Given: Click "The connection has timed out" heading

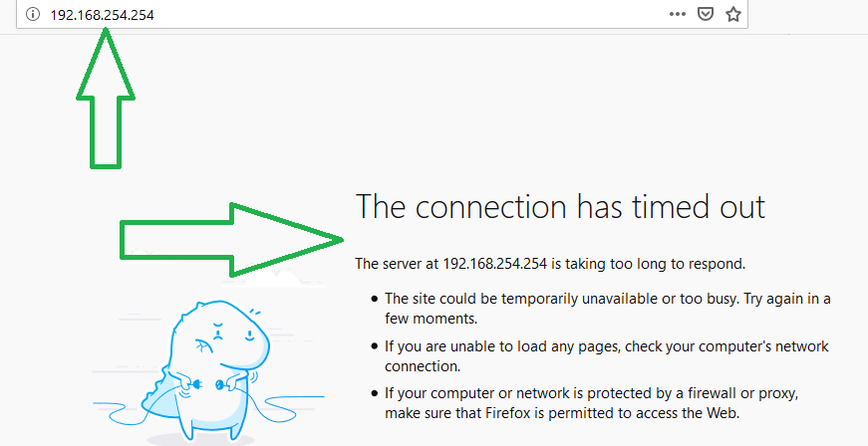Looking at the screenshot, I should 560,207.
